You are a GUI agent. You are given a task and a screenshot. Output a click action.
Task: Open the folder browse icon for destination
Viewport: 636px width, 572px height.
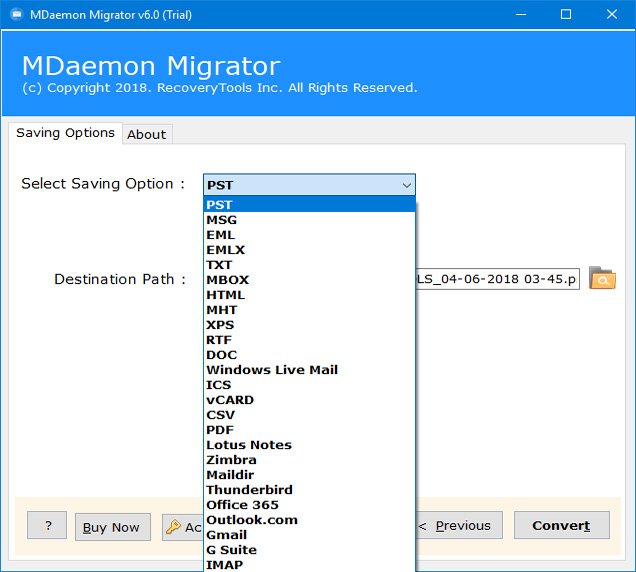coord(602,278)
